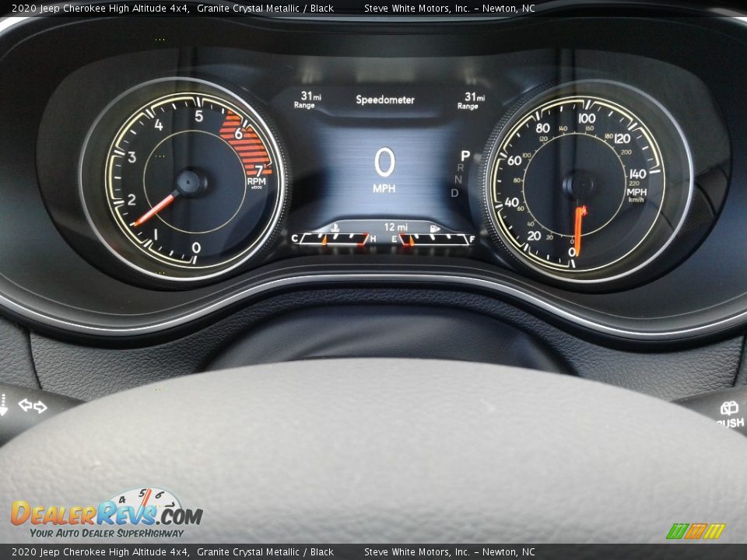Open the left 31mi Range readout
Image resolution: width=747 pixels, height=560 pixels.
[x=309, y=98]
